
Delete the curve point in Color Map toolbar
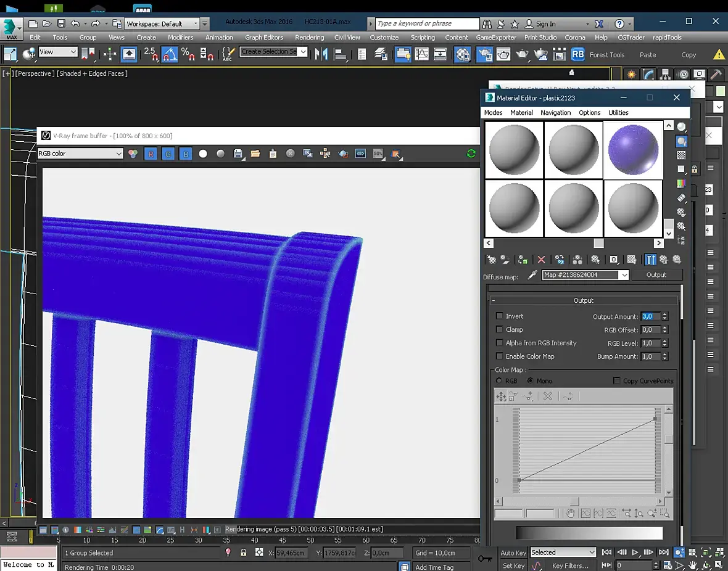[x=547, y=396]
